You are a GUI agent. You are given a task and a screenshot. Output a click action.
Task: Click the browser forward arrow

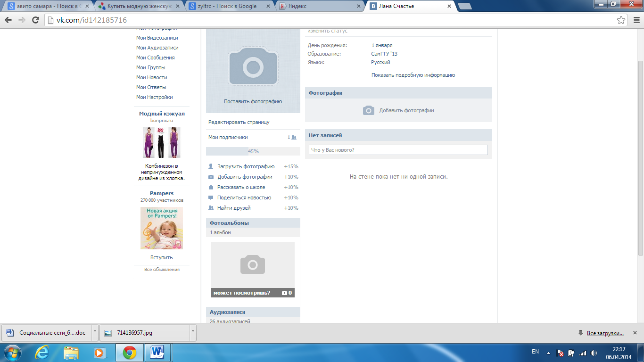22,20
